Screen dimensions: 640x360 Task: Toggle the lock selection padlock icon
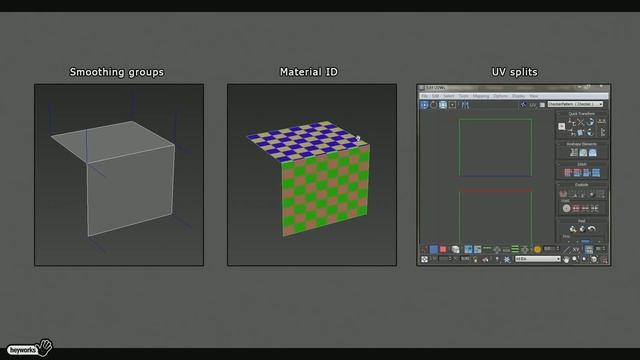click(476, 259)
